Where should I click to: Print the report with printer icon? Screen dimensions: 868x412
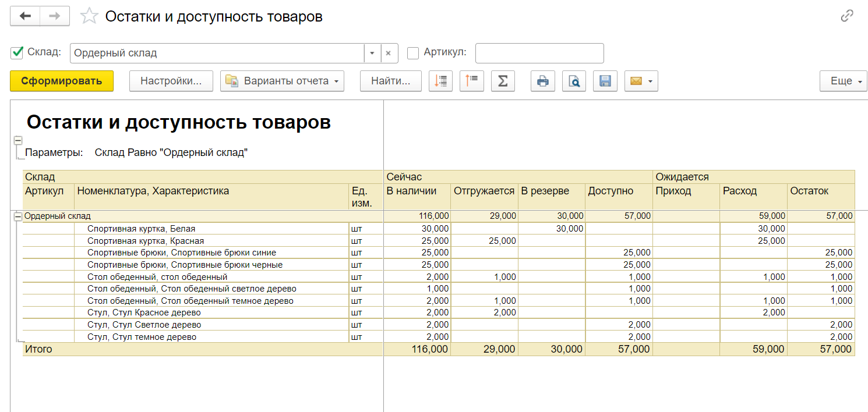click(542, 81)
